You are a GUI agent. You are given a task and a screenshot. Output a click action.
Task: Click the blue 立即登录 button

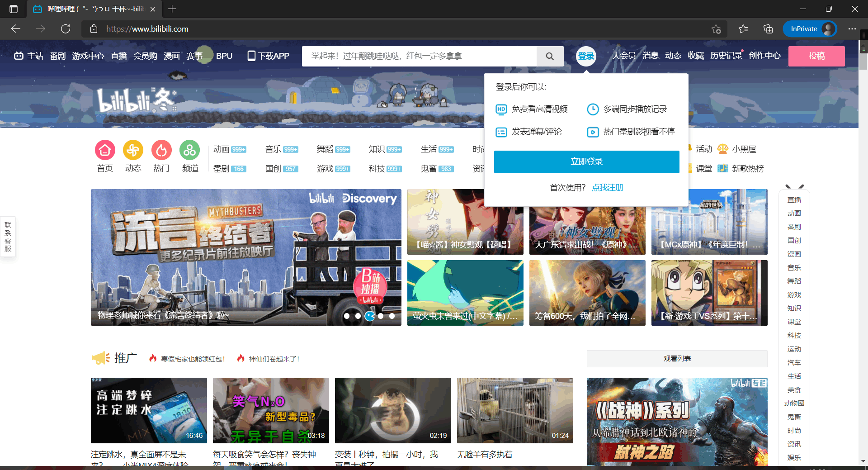586,161
